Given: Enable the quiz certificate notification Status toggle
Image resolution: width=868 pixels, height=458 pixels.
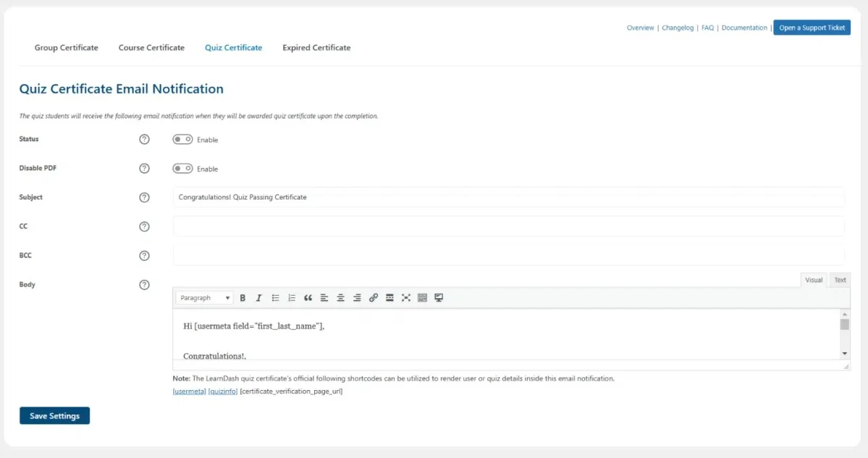Looking at the screenshot, I should [x=182, y=139].
